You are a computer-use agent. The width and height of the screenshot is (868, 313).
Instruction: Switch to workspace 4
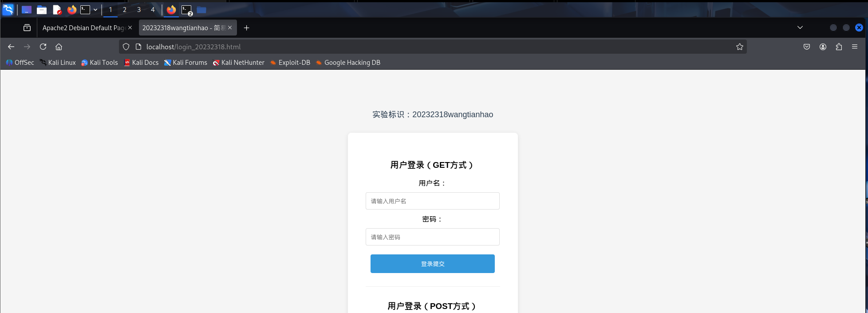pyautogui.click(x=153, y=9)
